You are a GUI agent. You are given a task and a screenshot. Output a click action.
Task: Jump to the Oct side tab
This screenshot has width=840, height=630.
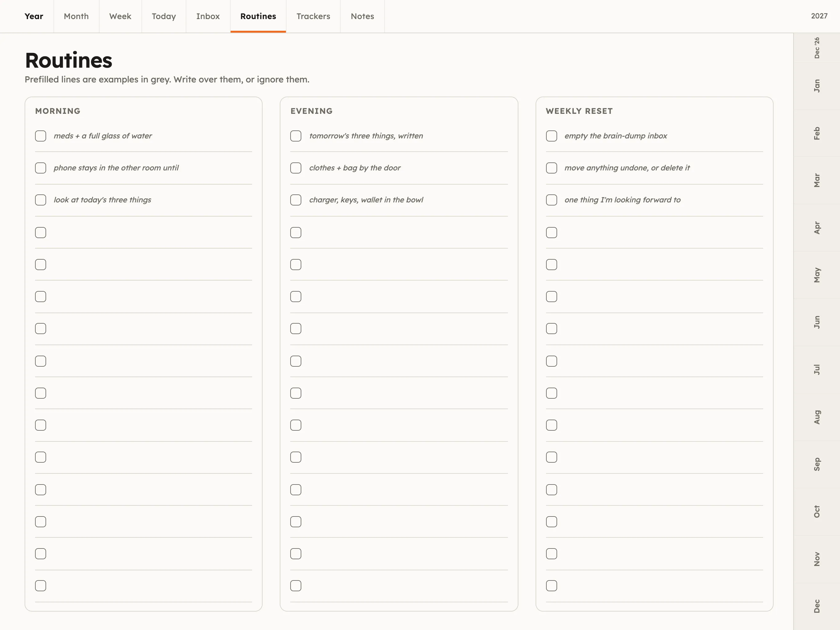coord(817,512)
